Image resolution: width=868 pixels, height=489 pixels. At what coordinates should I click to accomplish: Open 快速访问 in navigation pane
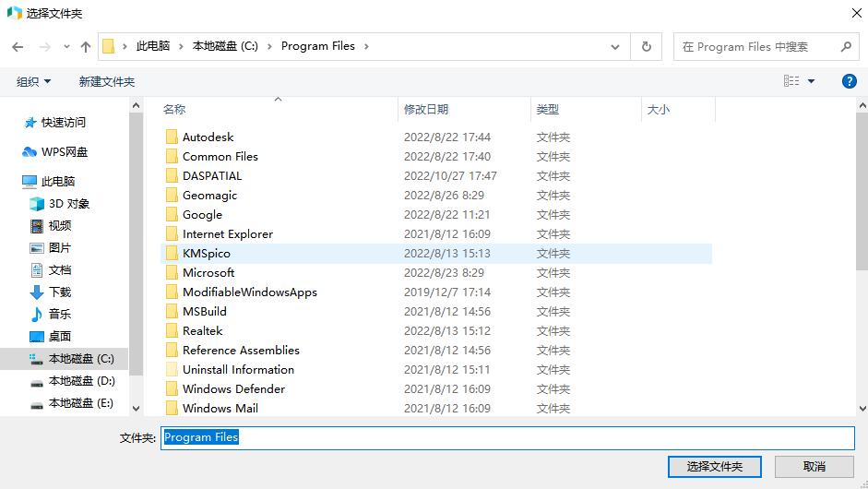coord(54,123)
